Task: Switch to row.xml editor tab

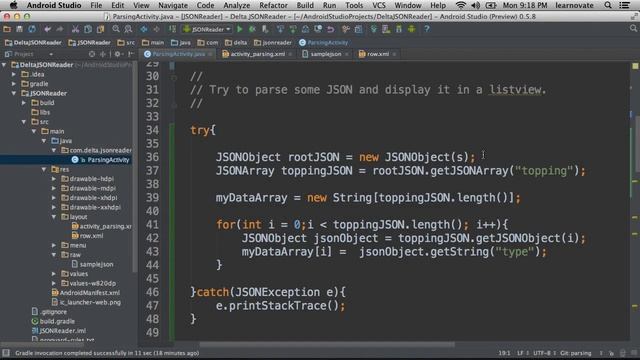Action: 378,54
